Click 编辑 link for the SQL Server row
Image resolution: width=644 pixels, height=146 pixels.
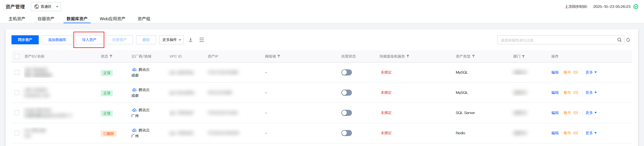tap(555, 113)
